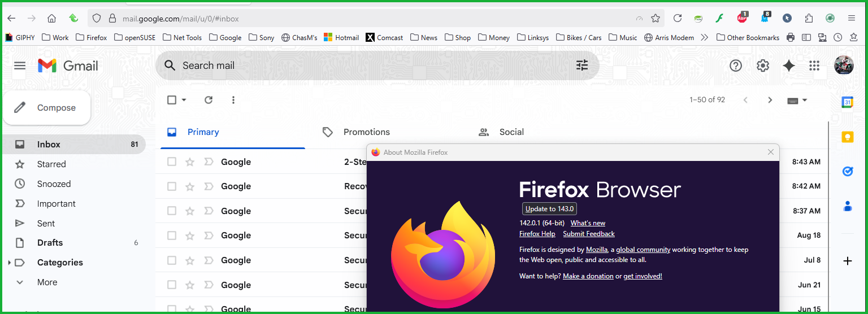
Task: Open Contacts side panel
Action: point(848,206)
